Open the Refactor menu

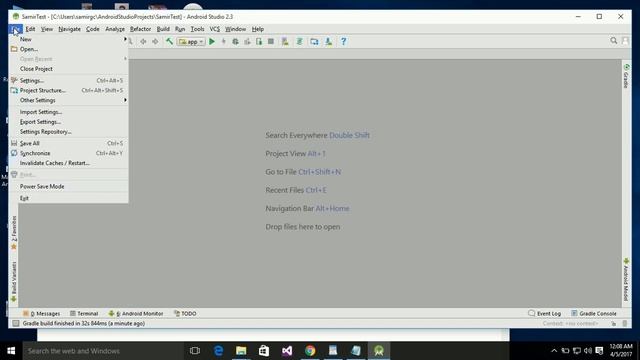(140, 29)
